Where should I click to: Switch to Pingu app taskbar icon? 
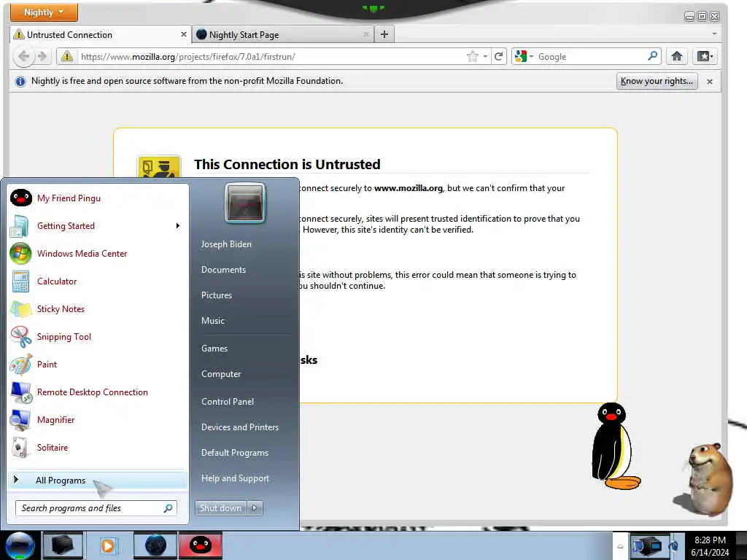[201, 545]
